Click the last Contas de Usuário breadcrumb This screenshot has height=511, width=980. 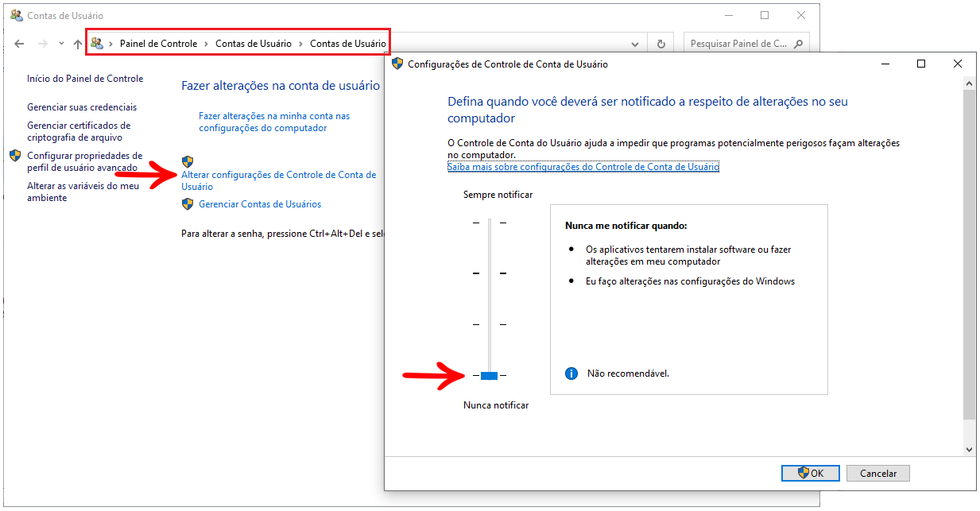348,44
